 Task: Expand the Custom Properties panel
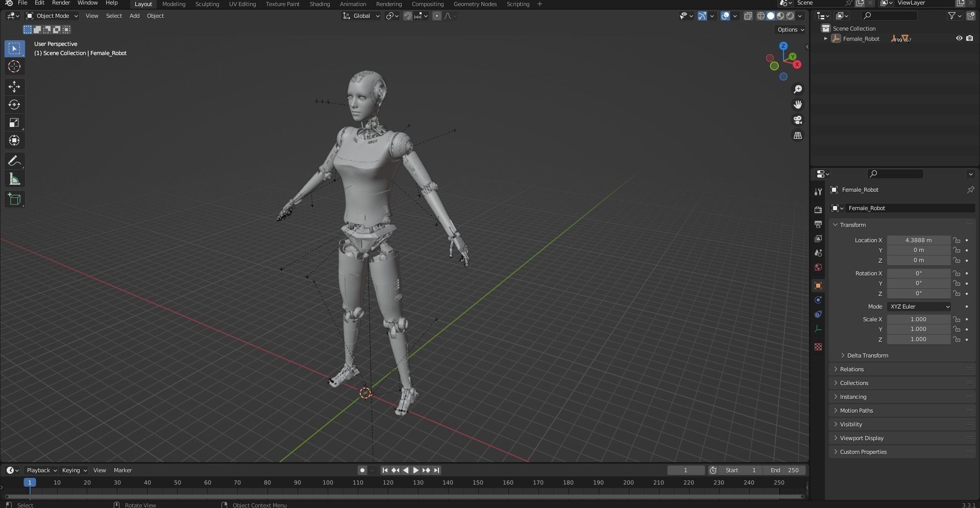902,452
